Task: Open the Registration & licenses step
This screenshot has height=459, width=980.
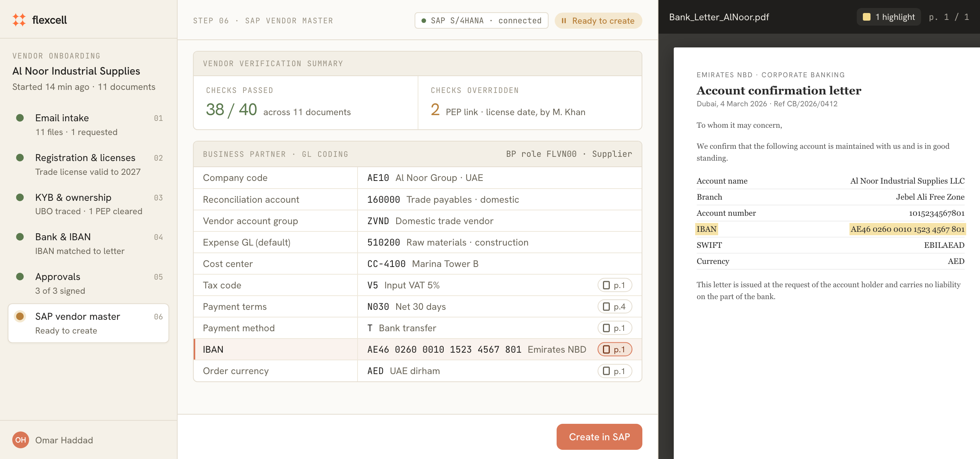Action: [88, 164]
